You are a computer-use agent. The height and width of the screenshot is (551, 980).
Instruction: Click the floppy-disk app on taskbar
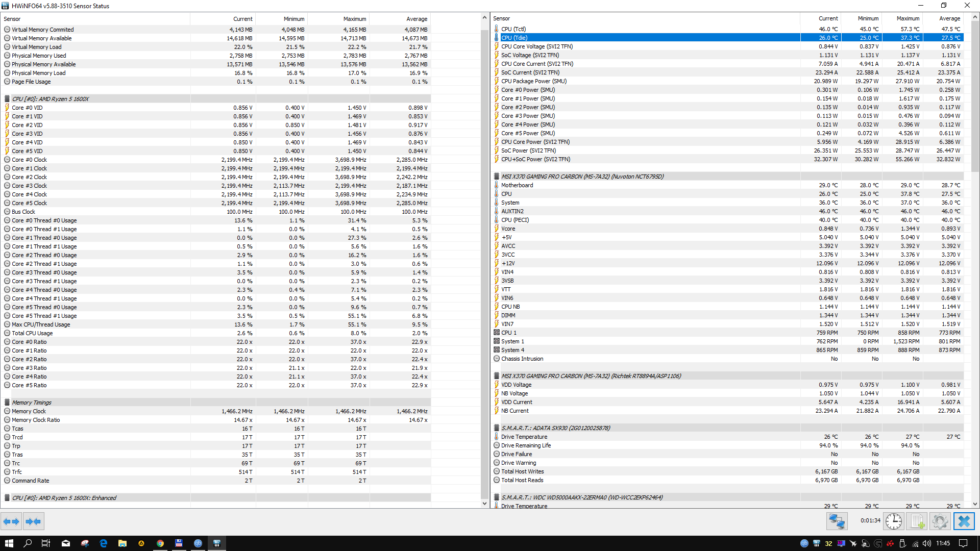point(179,543)
